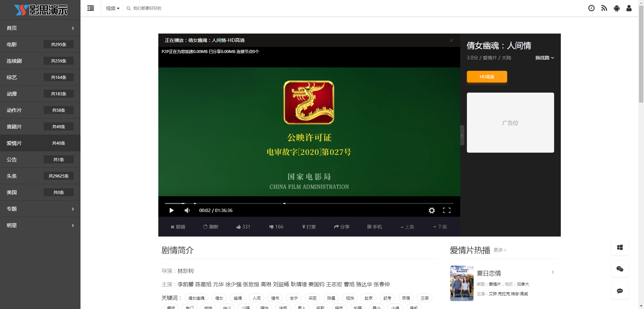Open video player settings gear

432,210
